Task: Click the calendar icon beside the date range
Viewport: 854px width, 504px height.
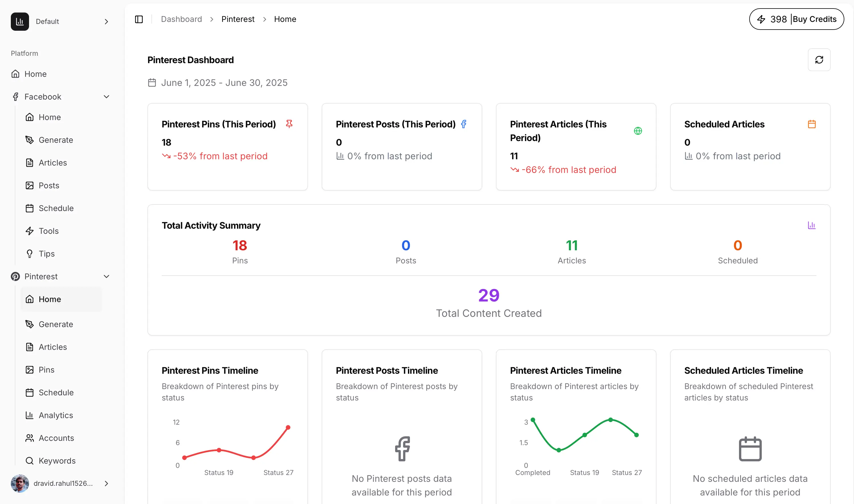Action: [152, 82]
